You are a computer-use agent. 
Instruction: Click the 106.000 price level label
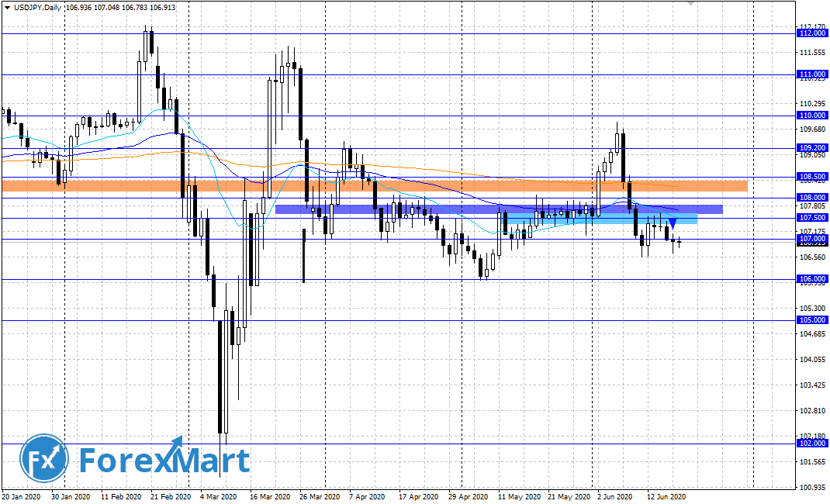[811, 279]
